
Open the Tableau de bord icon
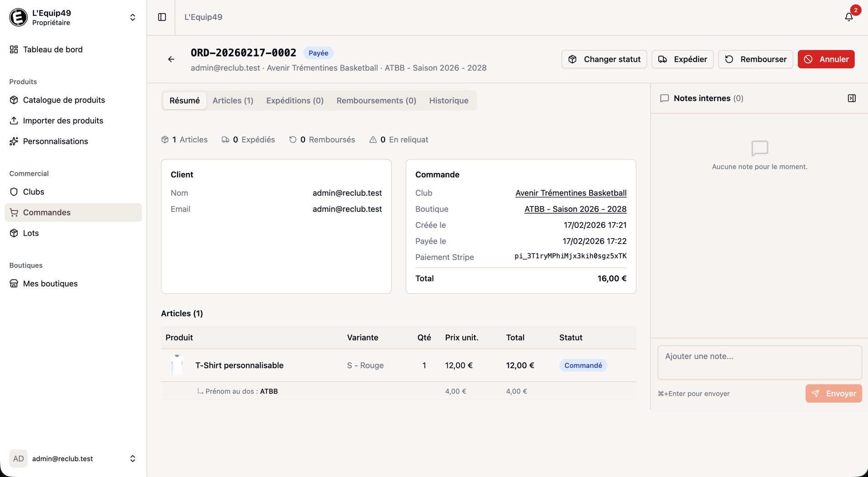tap(14, 49)
